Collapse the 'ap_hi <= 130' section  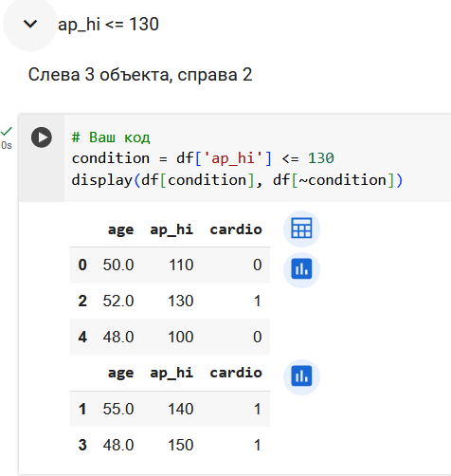pyautogui.click(x=30, y=24)
